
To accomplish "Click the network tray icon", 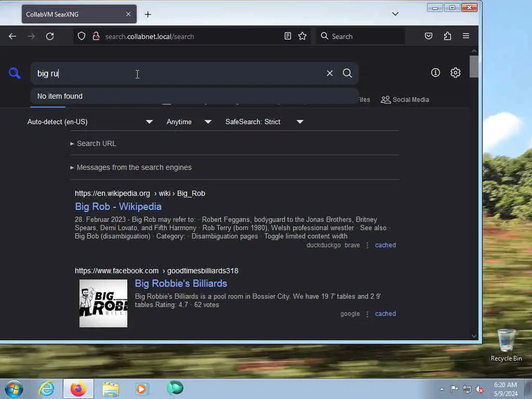I will (x=467, y=390).
